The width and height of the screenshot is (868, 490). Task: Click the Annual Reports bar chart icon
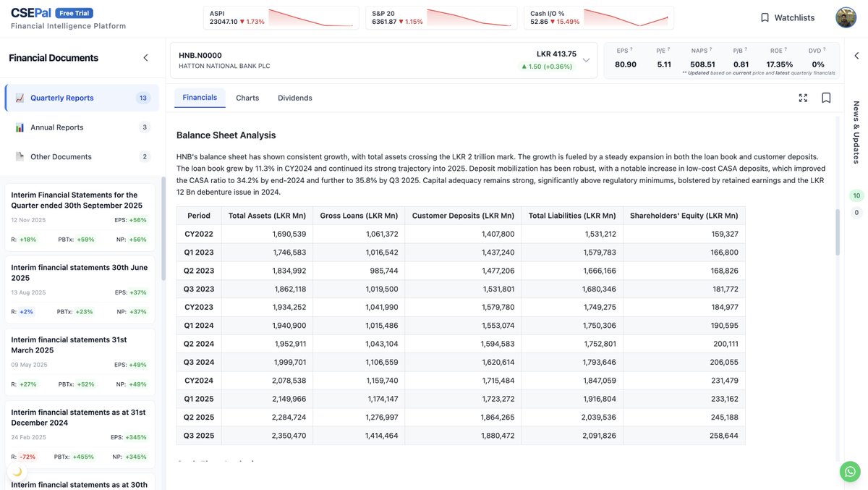(x=20, y=127)
